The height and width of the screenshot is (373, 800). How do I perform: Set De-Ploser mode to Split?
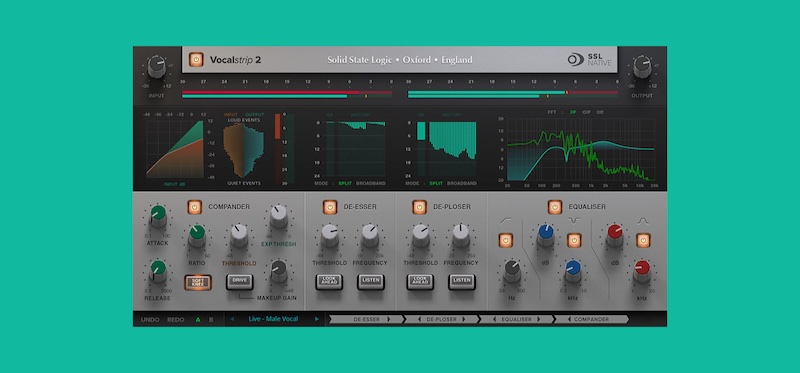[436, 183]
